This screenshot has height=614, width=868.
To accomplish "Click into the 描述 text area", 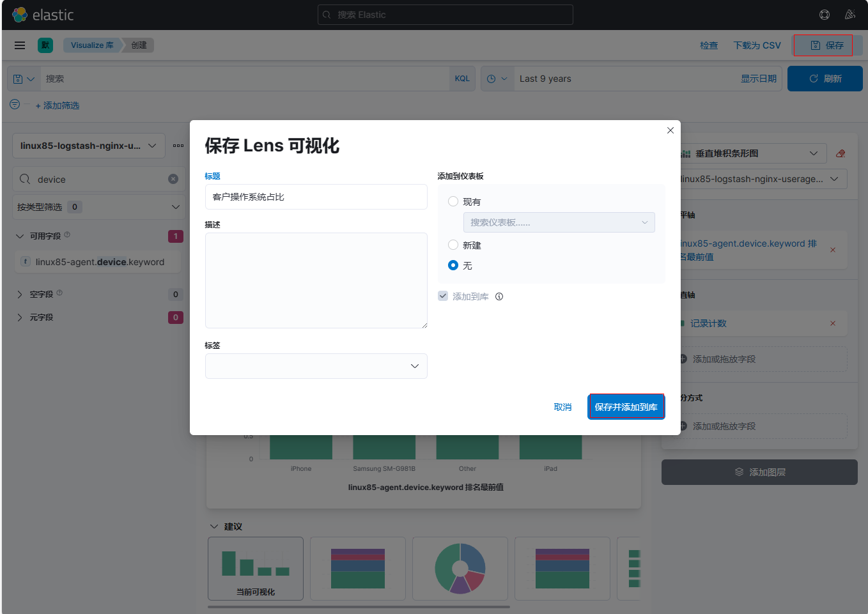I will [x=316, y=280].
